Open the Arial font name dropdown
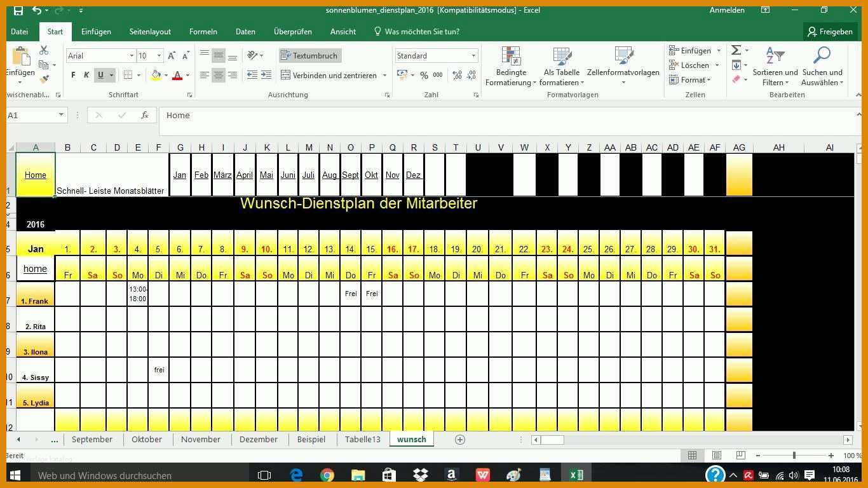Viewport: 868px width, 488px height. pos(132,56)
